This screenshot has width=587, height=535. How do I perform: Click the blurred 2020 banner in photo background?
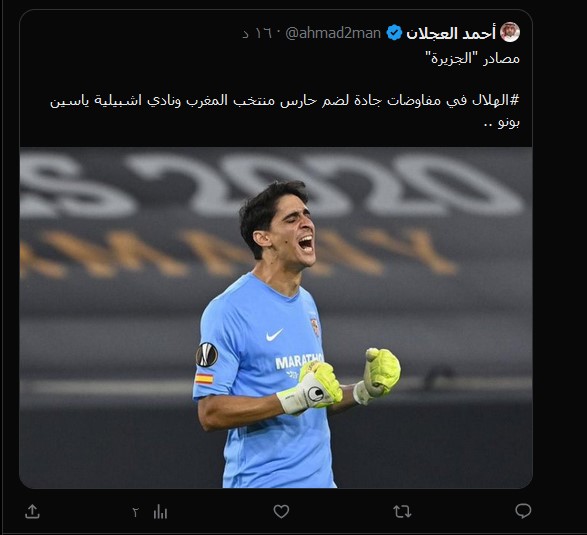click(x=270, y=185)
